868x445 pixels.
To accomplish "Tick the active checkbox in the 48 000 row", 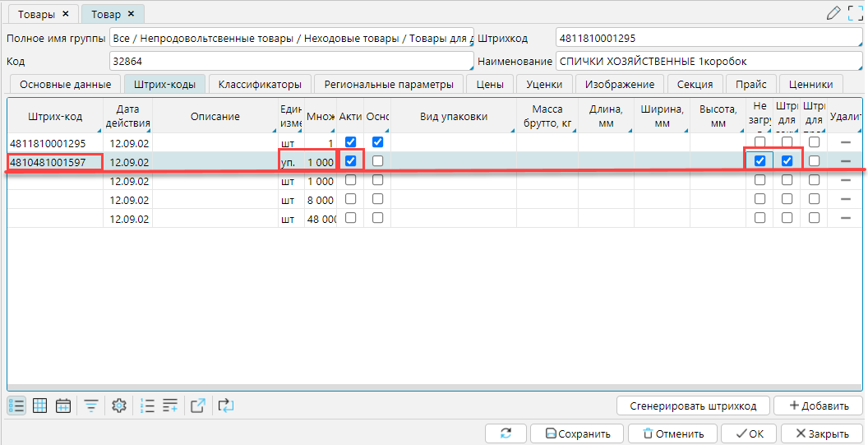I will (351, 218).
